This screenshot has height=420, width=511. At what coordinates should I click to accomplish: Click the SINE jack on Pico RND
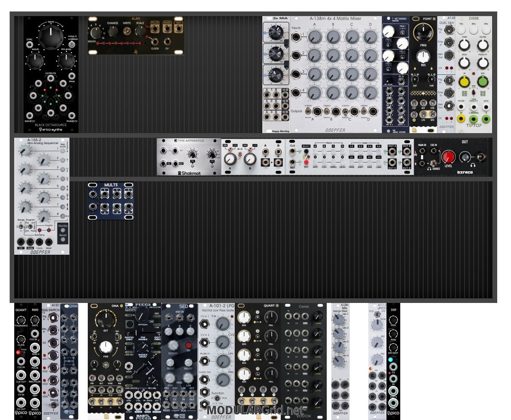35,348
